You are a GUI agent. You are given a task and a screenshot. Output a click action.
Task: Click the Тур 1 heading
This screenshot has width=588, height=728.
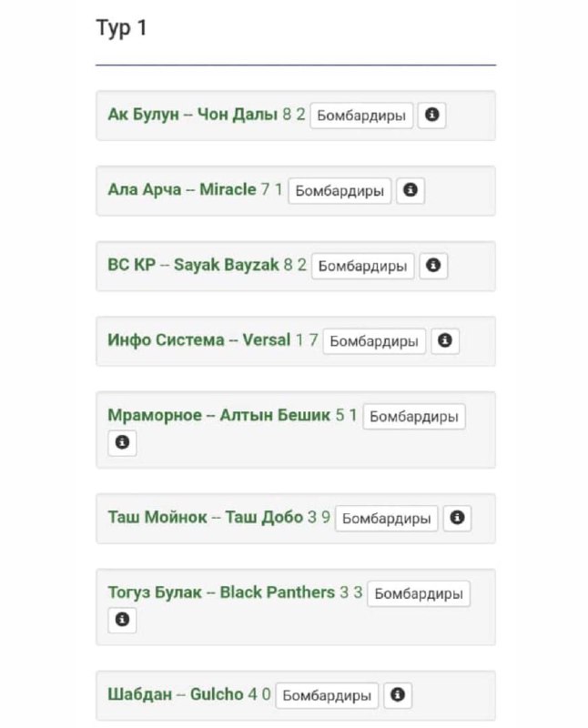coord(121,28)
